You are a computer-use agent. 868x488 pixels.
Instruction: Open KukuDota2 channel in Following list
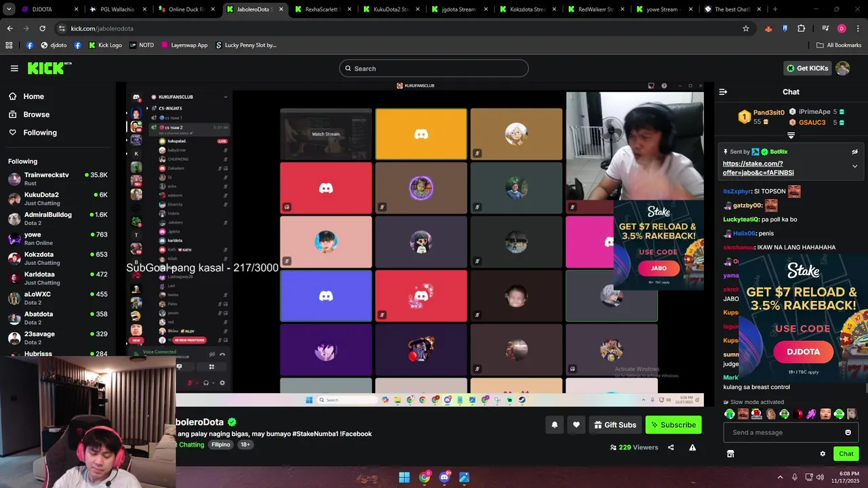(x=58, y=199)
